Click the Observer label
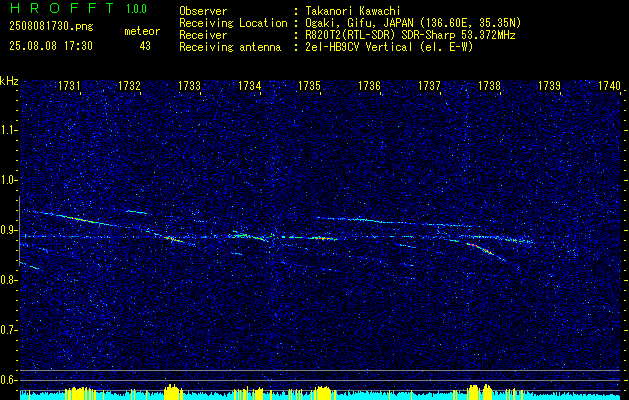This screenshot has width=629, height=400. [x=203, y=11]
